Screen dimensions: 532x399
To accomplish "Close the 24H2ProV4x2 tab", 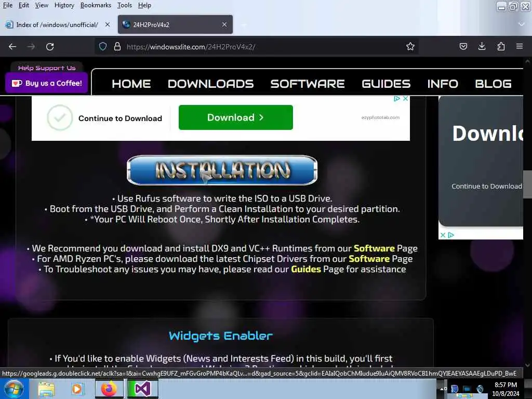I will 224,24.
